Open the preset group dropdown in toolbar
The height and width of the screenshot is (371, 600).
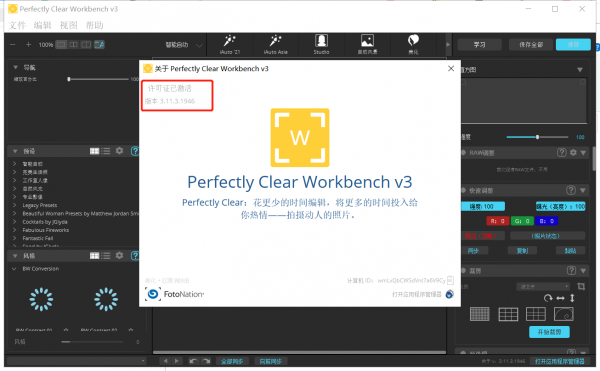(184, 45)
